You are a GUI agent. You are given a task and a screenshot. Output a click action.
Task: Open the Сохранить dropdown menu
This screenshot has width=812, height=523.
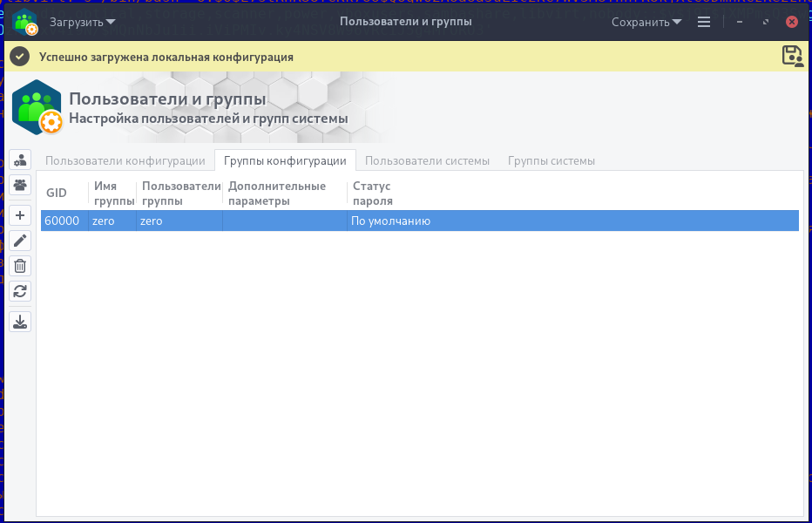coord(646,23)
